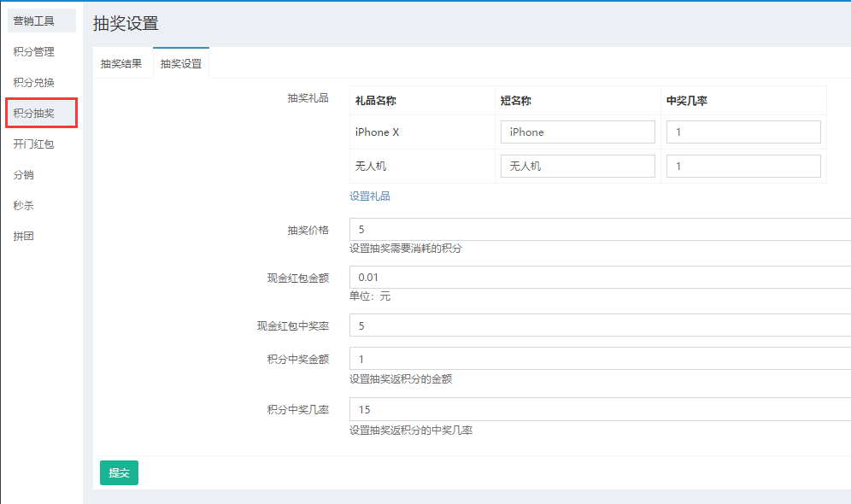851x504 pixels.
Task: Focus the 抽奖价格 input field
Action: point(598,229)
